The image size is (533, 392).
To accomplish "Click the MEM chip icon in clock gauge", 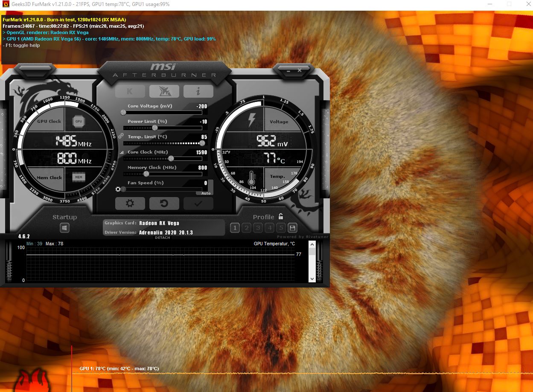I will [x=79, y=177].
